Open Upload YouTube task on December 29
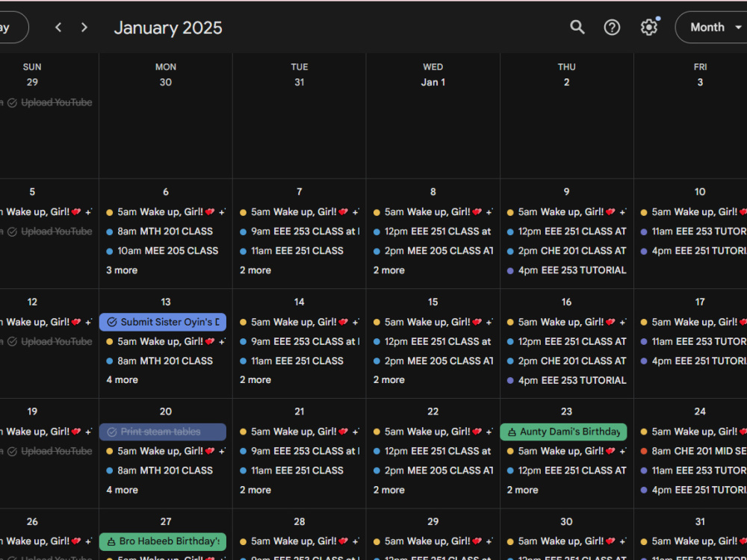The width and height of the screenshot is (747, 560). coord(46,102)
